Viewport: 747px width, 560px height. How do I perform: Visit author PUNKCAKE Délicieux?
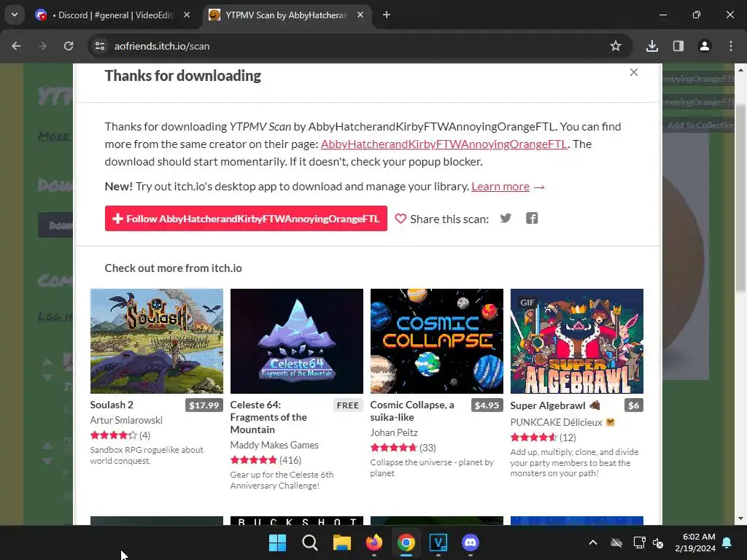[557, 422]
